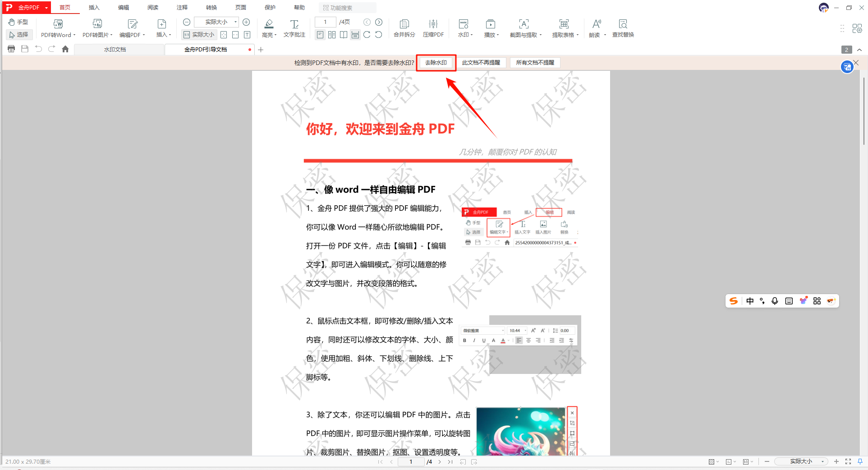This screenshot has width=868, height=470.
Task: Click the toolbar page number field
Action: [x=325, y=22]
